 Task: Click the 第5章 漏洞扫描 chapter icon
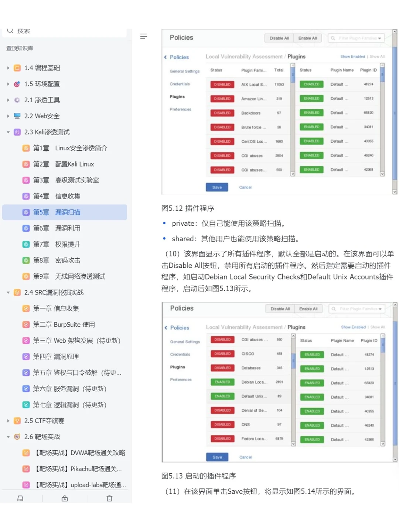(26, 212)
